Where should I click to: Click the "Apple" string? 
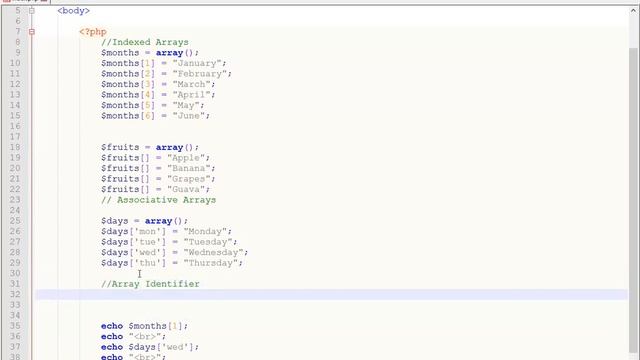186,158
